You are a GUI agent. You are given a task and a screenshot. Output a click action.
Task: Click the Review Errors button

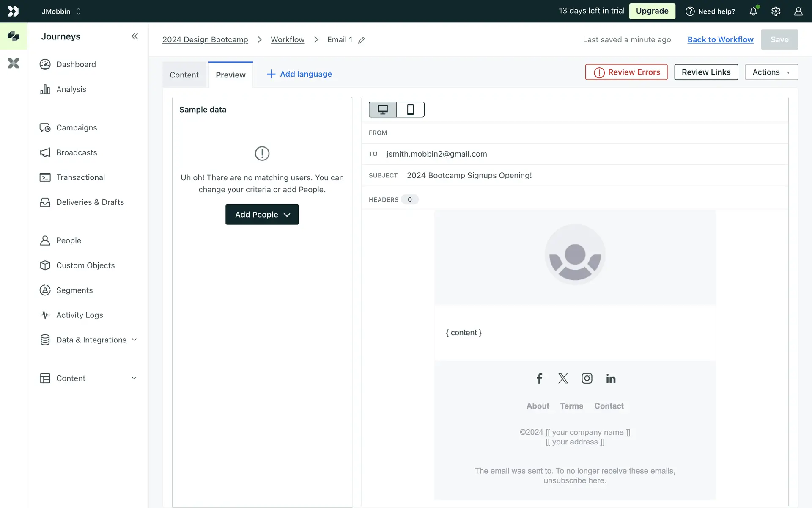pos(626,72)
